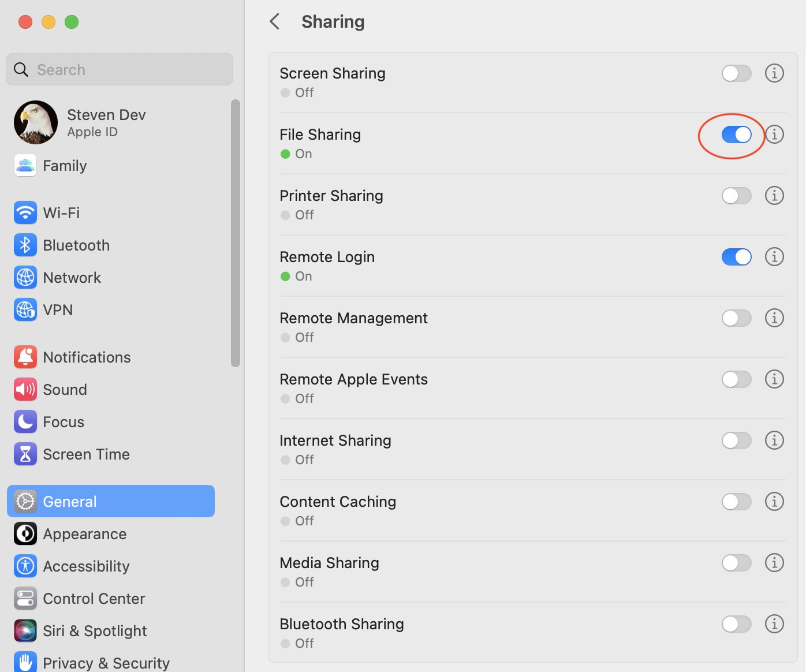Open Remote Login info button
Screen dimensions: 806x672
pos(774,257)
